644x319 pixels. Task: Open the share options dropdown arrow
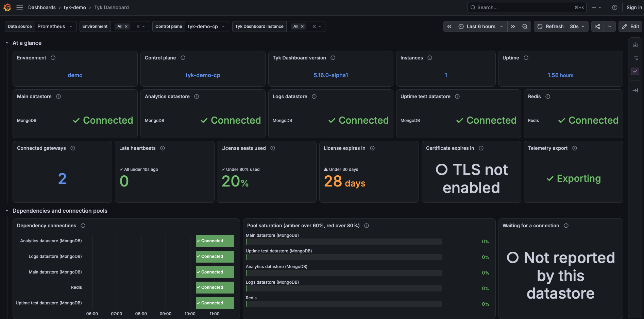[610, 26]
